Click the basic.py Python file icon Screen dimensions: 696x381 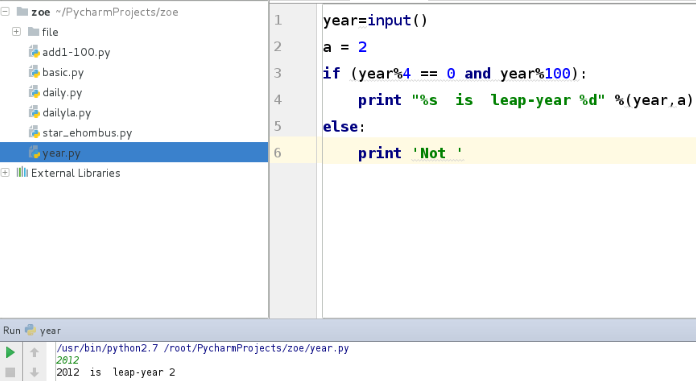tap(34, 72)
